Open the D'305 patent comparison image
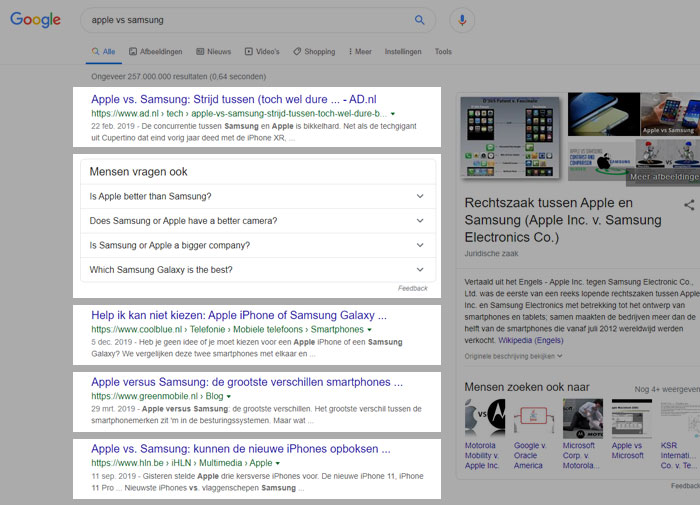Screen dimensions: 700x505 [x=510, y=137]
